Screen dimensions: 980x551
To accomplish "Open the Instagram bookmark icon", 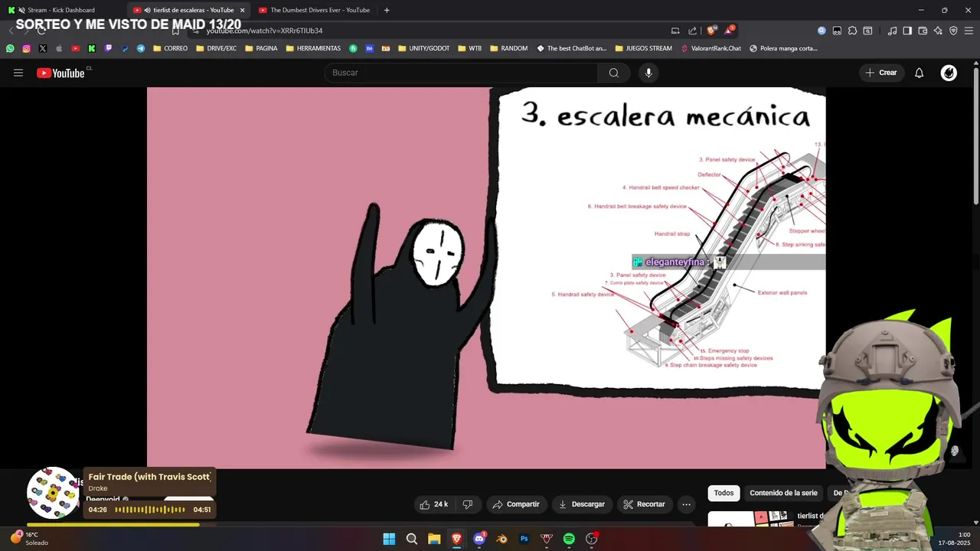I will (x=26, y=48).
